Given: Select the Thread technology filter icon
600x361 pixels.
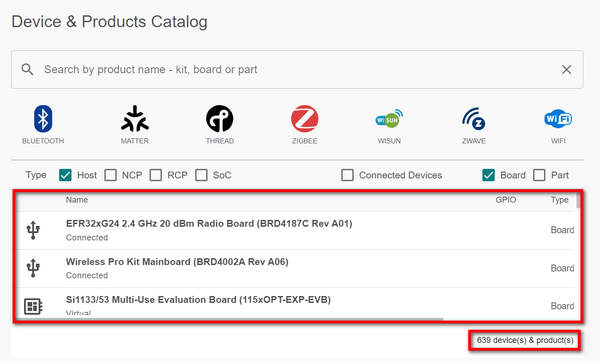Looking at the screenshot, I should [x=220, y=119].
